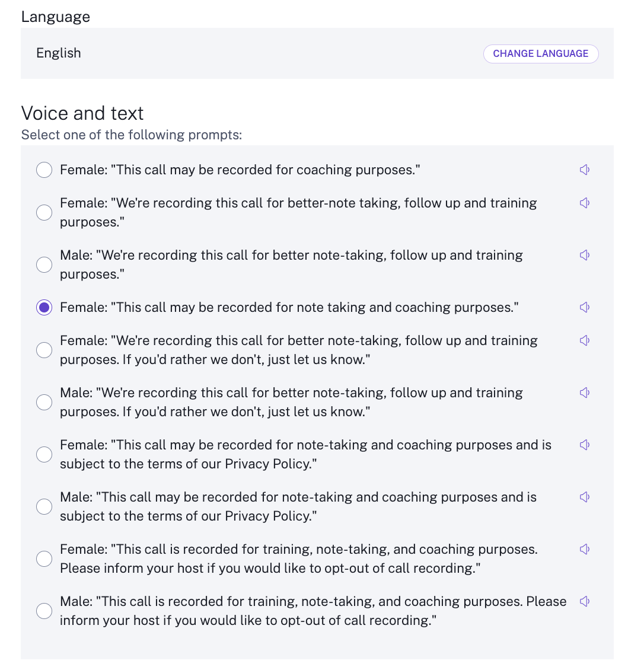Preview the male better note-taking prompt audio

(585, 255)
